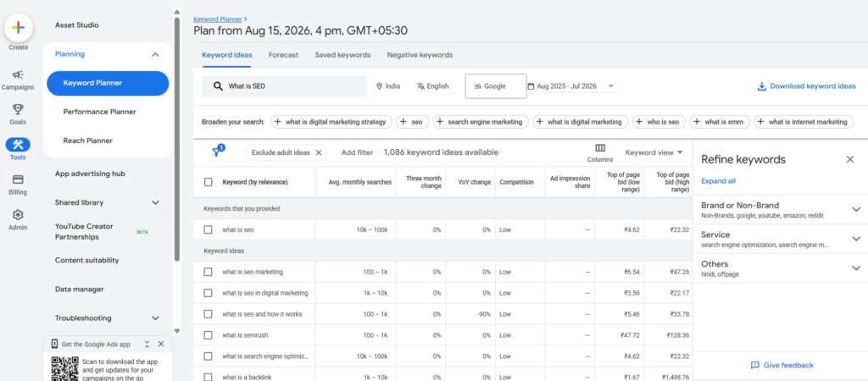Screen dimensions: 868x381
Task: Open Reach Planner
Action: [x=88, y=141]
